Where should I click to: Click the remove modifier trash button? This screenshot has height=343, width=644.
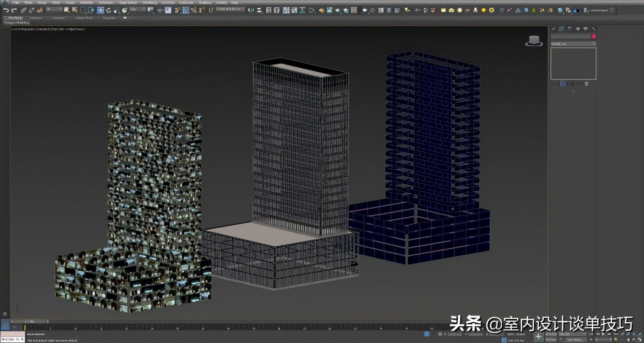click(586, 84)
